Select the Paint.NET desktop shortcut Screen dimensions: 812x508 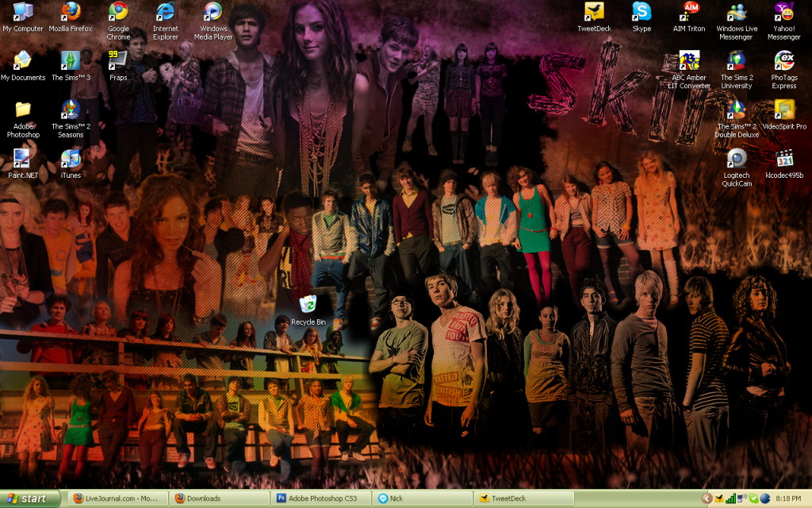(x=23, y=164)
